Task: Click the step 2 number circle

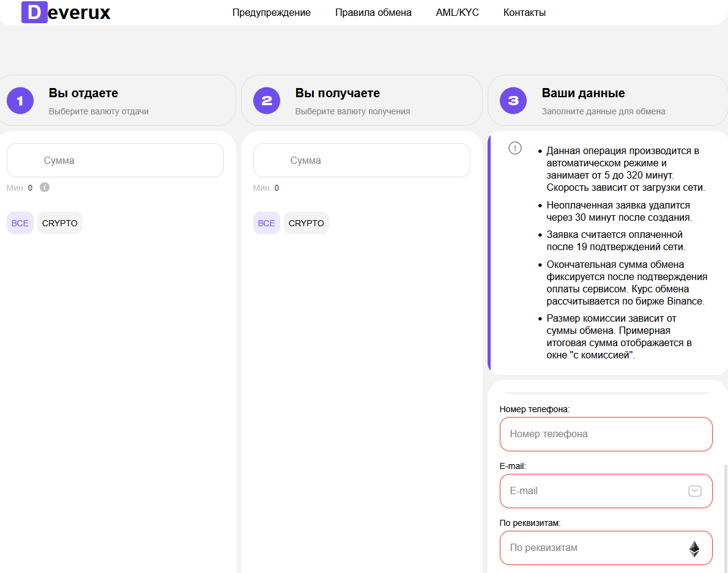Action: tap(267, 101)
